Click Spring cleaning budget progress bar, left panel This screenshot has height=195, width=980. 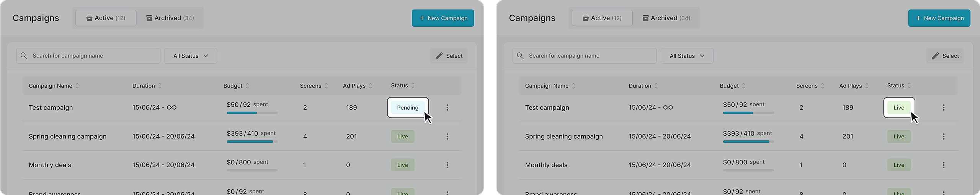click(252, 141)
